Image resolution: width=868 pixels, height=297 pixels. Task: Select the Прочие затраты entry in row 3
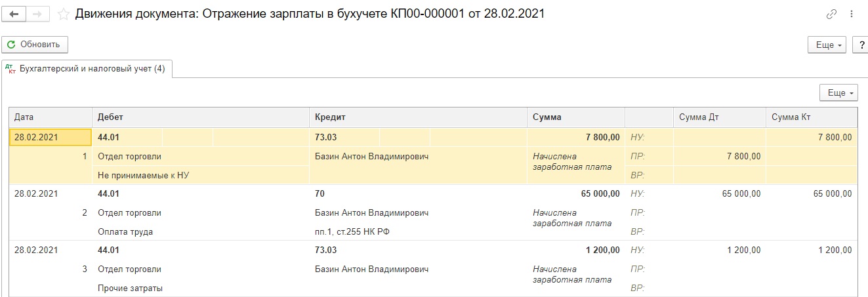[130, 288]
